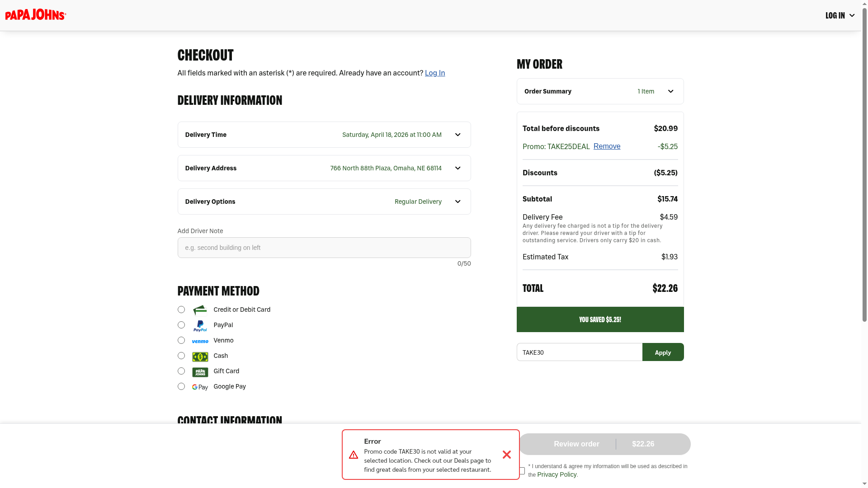Click the red error warning triangle

click(x=354, y=455)
